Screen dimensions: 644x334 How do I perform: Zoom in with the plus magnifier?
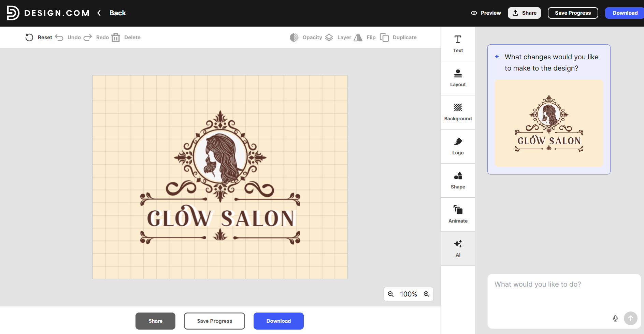click(x=427, y=294)
